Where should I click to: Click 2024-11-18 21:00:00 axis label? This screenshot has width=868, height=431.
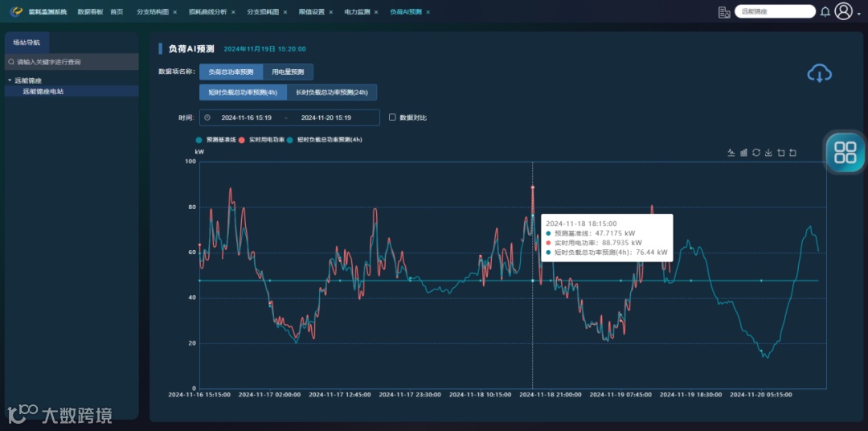[x=551, y=395]
